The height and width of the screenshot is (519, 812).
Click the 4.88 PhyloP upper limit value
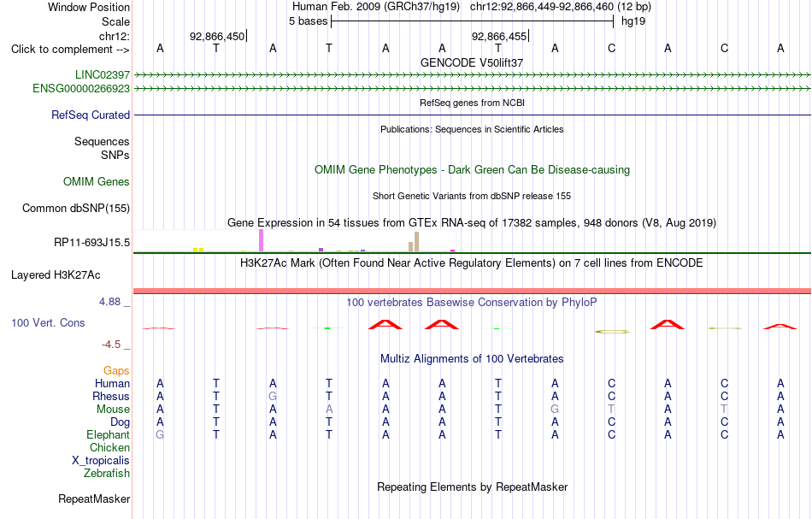(110, 302)
